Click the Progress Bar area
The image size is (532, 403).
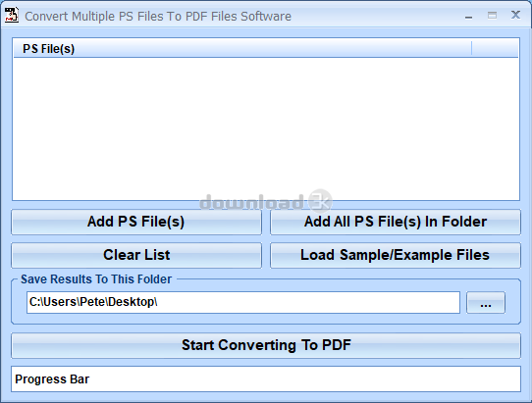click(x=266, y=378)
